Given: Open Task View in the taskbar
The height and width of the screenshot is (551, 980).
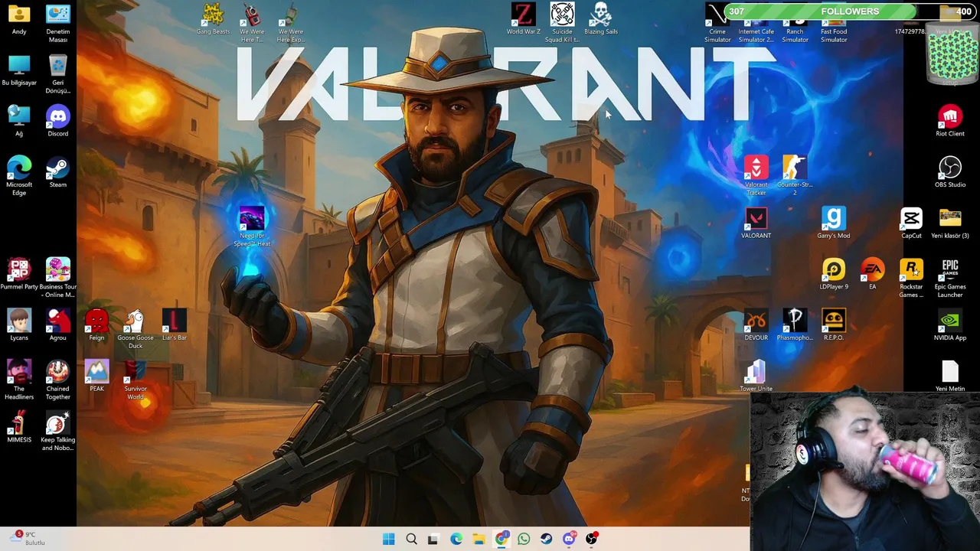Looking at the screenshot, I should (433, 539).
